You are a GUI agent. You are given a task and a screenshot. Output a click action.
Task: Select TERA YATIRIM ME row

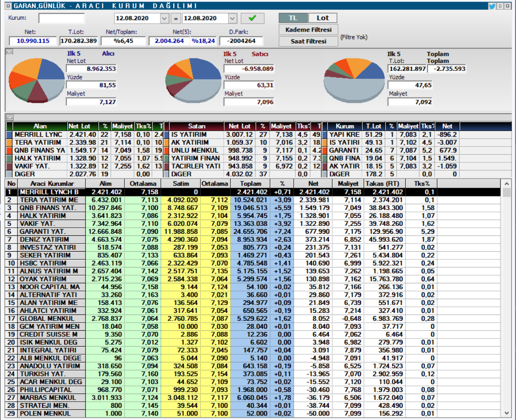click(x=252, y=200)
